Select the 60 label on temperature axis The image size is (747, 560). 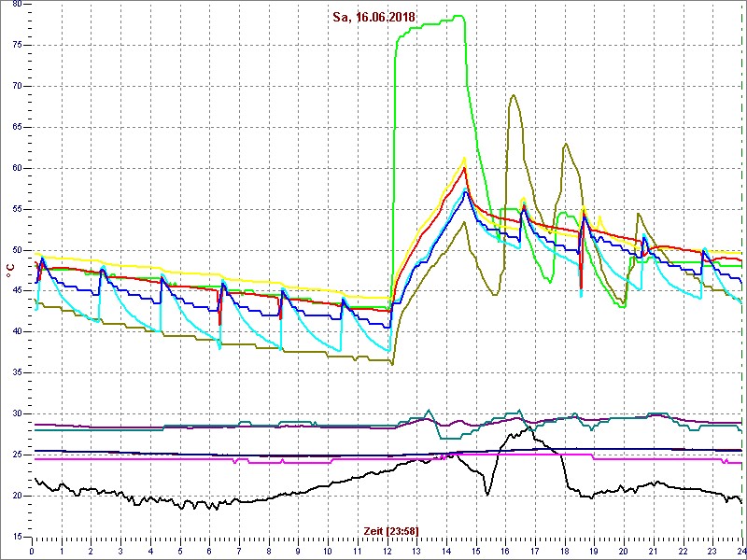click(15, 168)
